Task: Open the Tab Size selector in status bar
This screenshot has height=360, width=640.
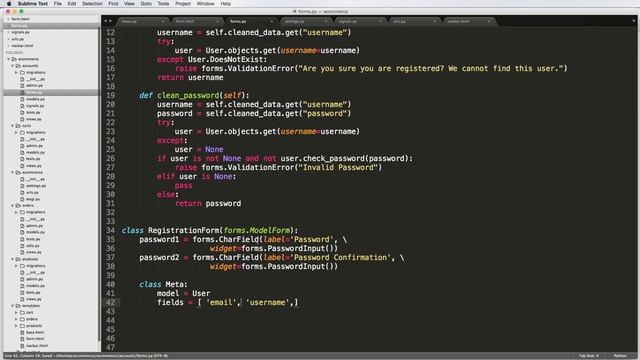Action: (x=589, y=356)
